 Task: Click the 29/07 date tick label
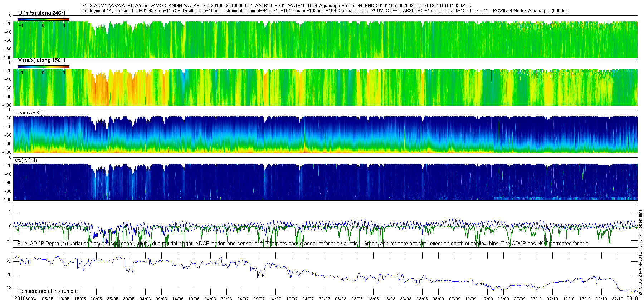pos(325,299)
